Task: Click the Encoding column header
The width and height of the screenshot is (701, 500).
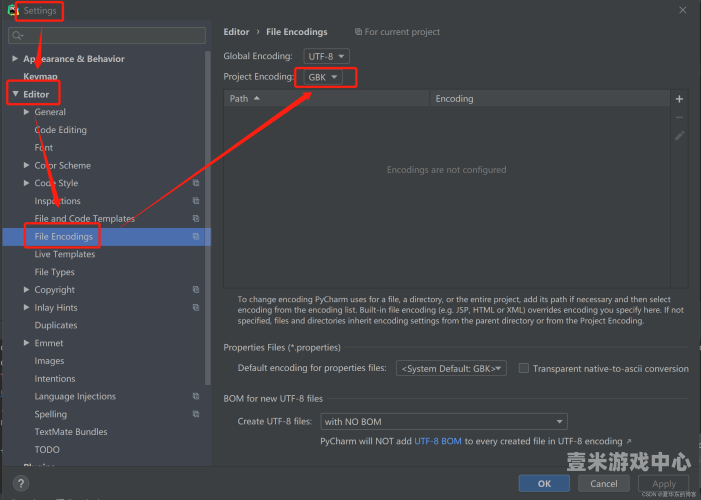Action: click(550, 98)
